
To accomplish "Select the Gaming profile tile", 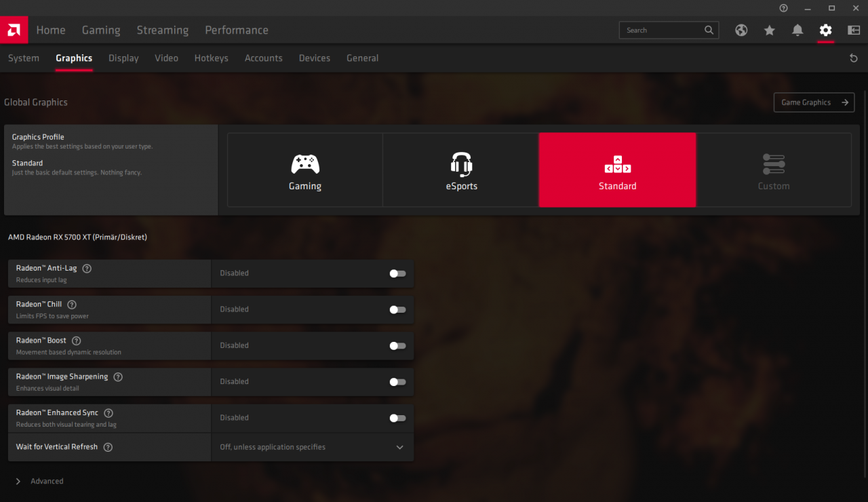I will pyautogui.click(x=305, y=170).
